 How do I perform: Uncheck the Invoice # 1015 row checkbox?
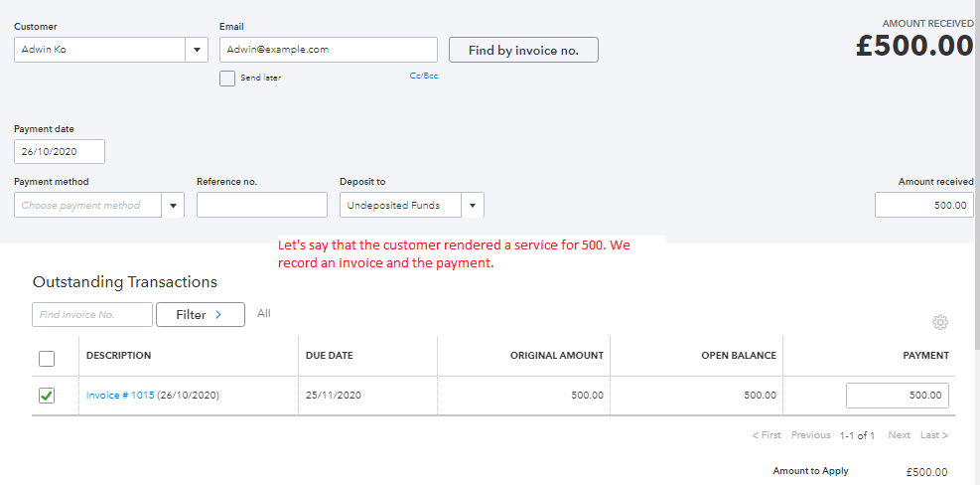coord(47,396)
